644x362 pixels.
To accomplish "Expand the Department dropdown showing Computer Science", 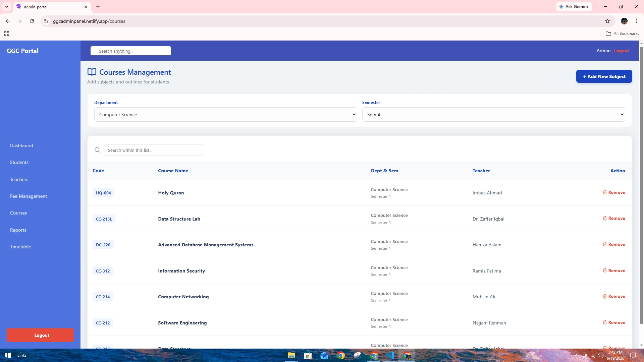I will tap(225, 115).
